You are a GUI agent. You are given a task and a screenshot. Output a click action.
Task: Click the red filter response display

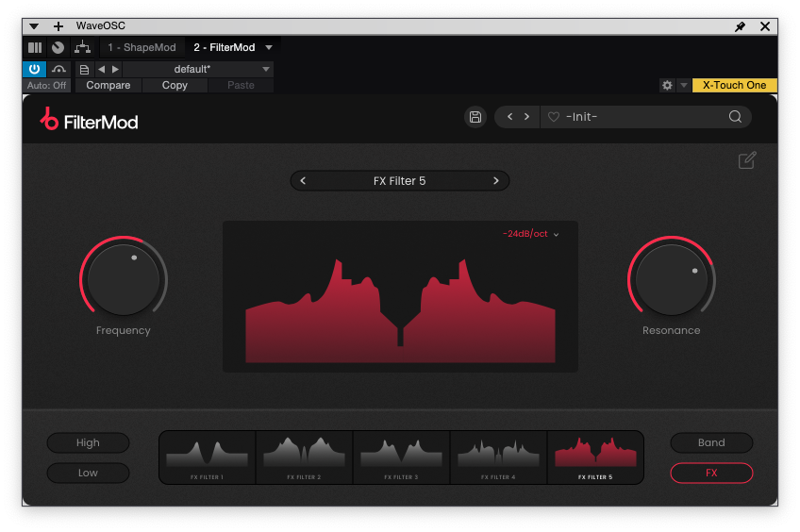tap(401, 297)
